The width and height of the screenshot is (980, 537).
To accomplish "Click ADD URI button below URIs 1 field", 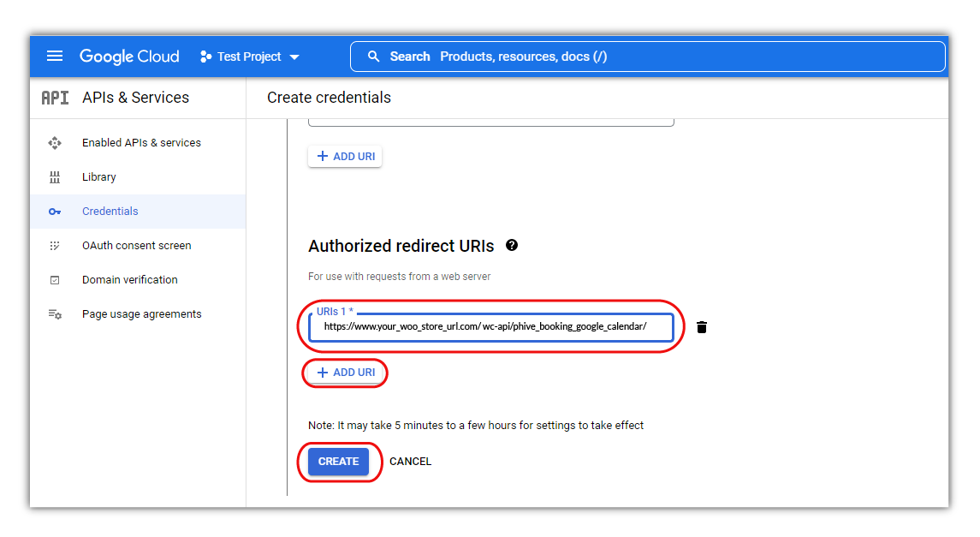I will click(x=345, y=373).
